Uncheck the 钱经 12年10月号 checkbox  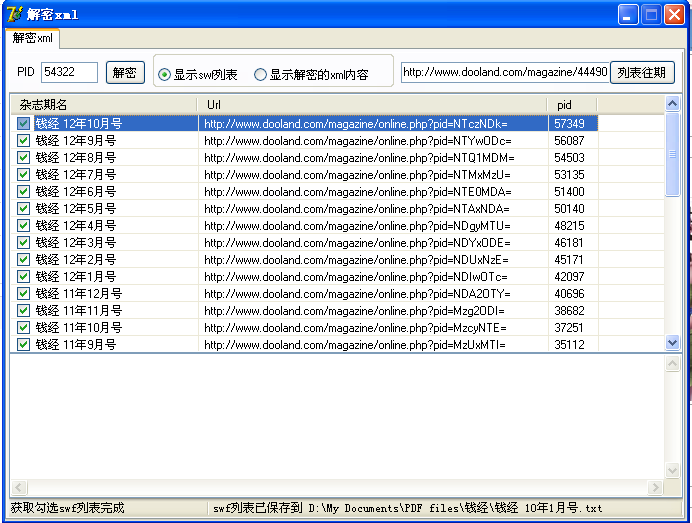coord(23,124)
